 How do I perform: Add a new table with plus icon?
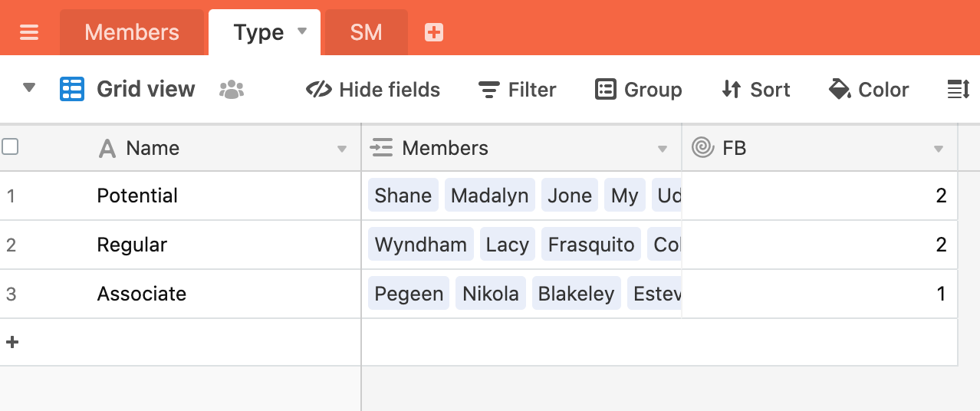434,32
